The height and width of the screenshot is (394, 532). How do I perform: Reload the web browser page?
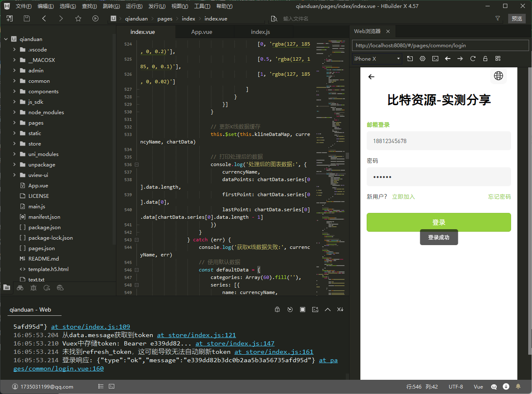tap(473, 59)
